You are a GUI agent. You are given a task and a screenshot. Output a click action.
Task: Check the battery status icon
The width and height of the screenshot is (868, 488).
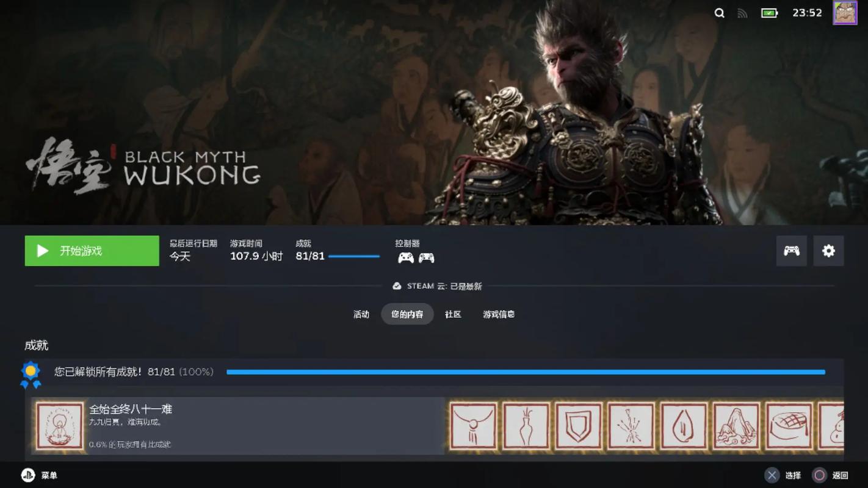click(770, 13)
